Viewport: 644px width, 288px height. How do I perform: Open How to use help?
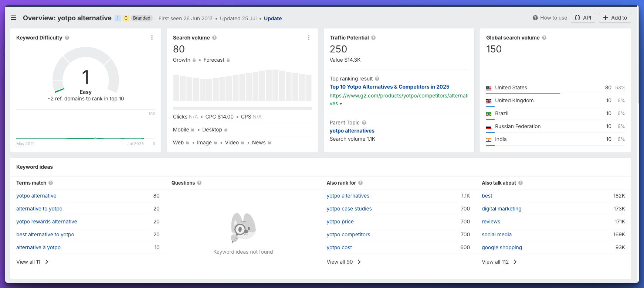click(550, 18)
